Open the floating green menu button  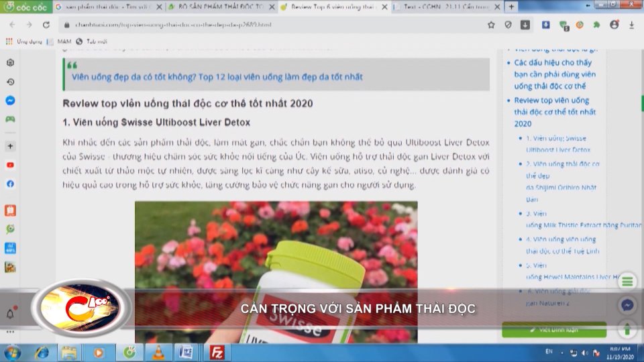(627, 281)
